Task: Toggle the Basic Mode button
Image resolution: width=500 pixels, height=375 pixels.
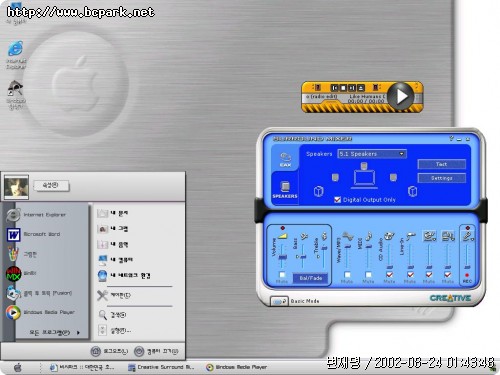Action: click(279, 301)
